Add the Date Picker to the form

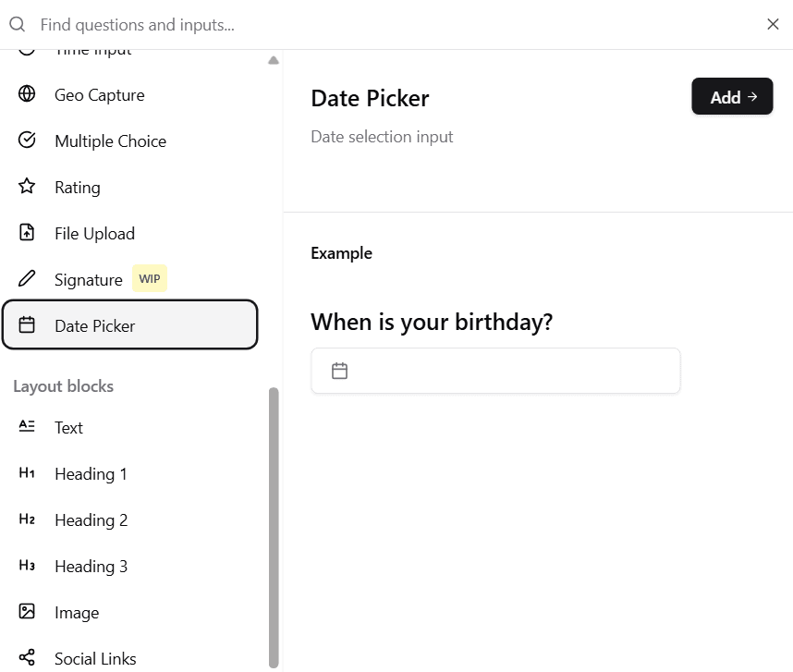pyautogui.click(x=732, y=96)
